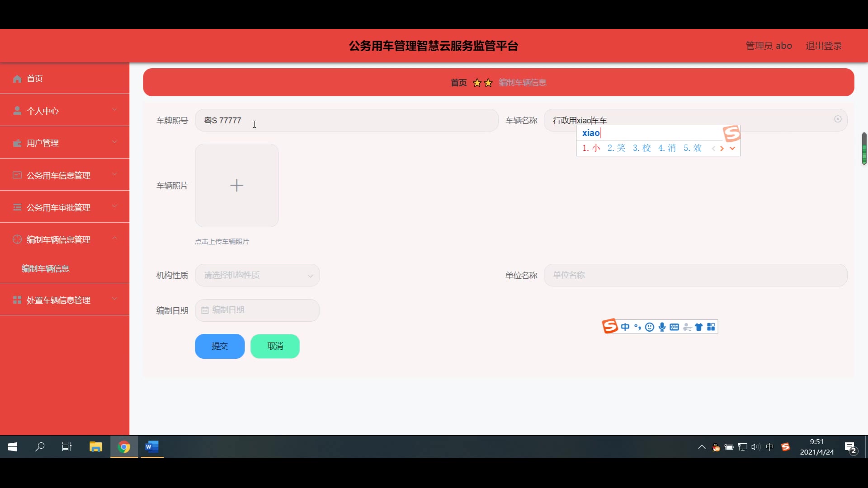Open the 编制车辆信息 submenu item

pos(46,268)
